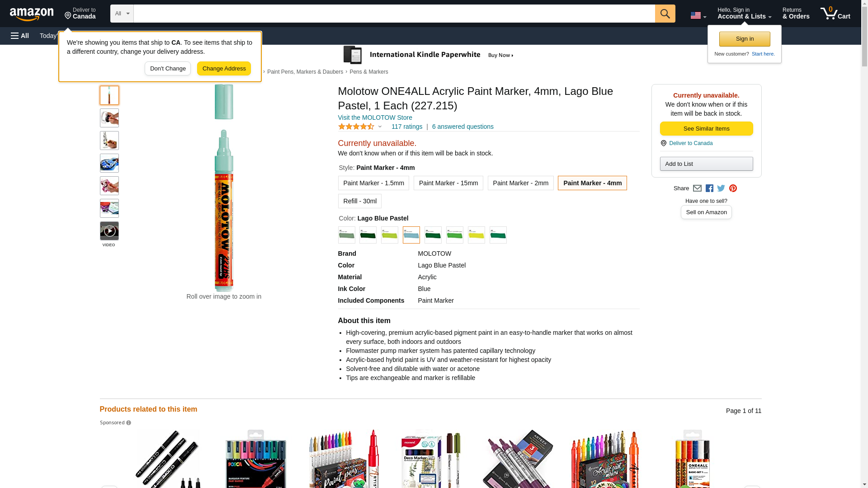This screenshot has height=488, width=868.
Task: Share the product by email icon
Action: (697, 188)
